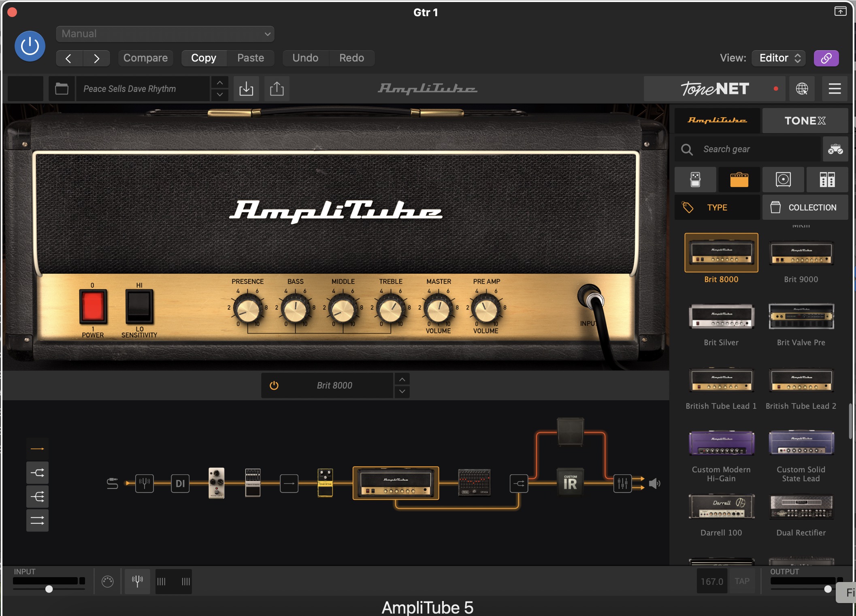Image resolution: width=856 pixels, height=616 pixels.
Task: Select the Custom IR block in chain
Action: coord(570,482)
